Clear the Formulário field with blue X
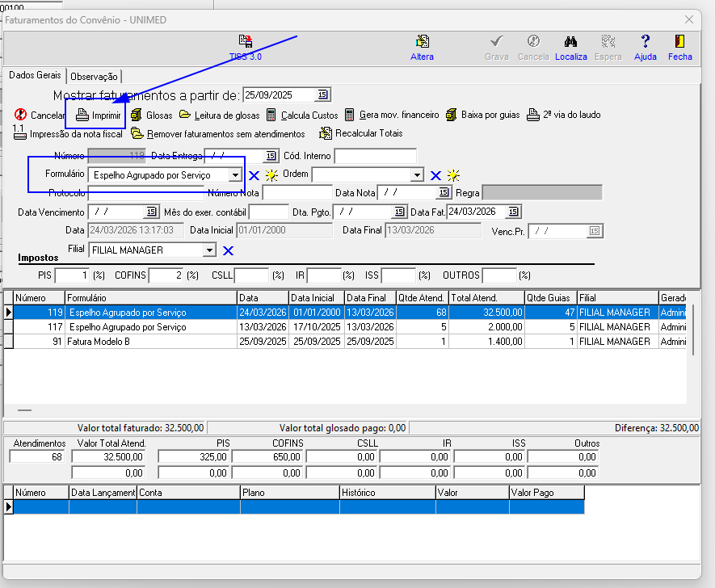715x588 pixels. pyautogui.click(x=254, y=175)
